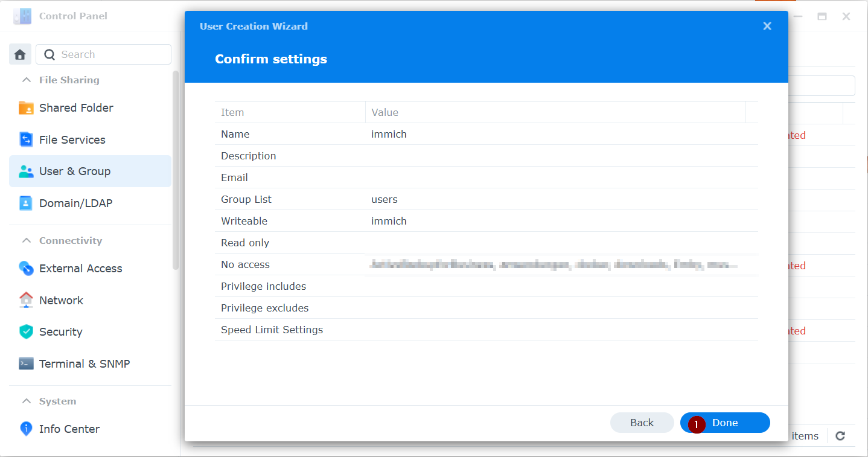Click the Shared Folder icon

tap(26, 107)
